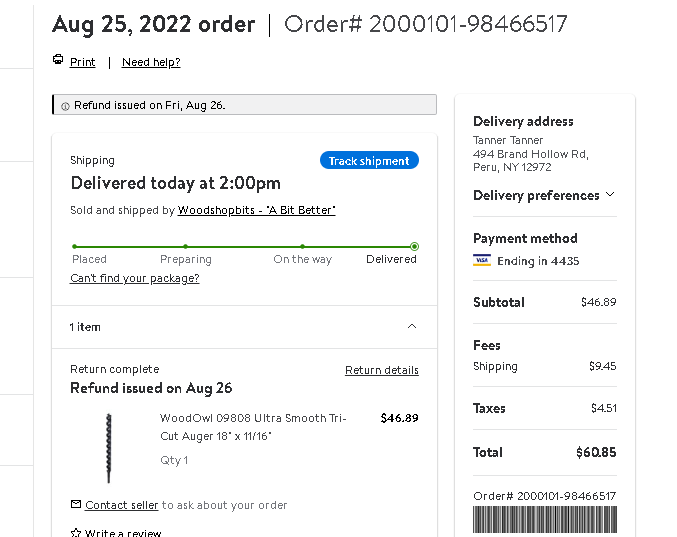Click the envelope contact icon
This screenshot has height=537, width=677.
click(x=76, y=504)
